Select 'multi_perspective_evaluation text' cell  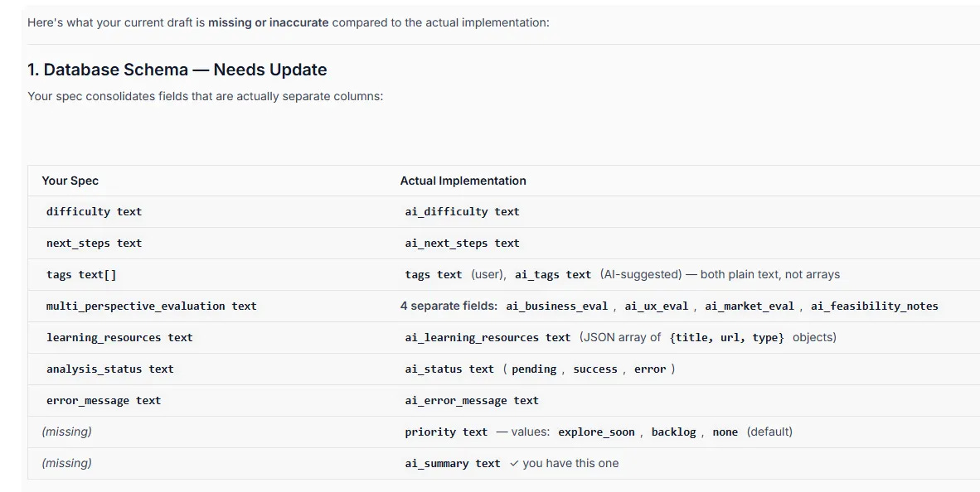click(151, 306)
